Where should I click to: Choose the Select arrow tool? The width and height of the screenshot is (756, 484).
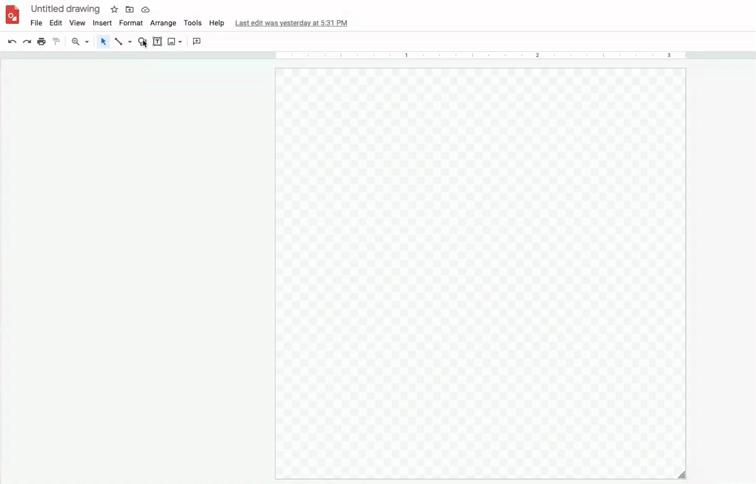[x=103, y=41]
